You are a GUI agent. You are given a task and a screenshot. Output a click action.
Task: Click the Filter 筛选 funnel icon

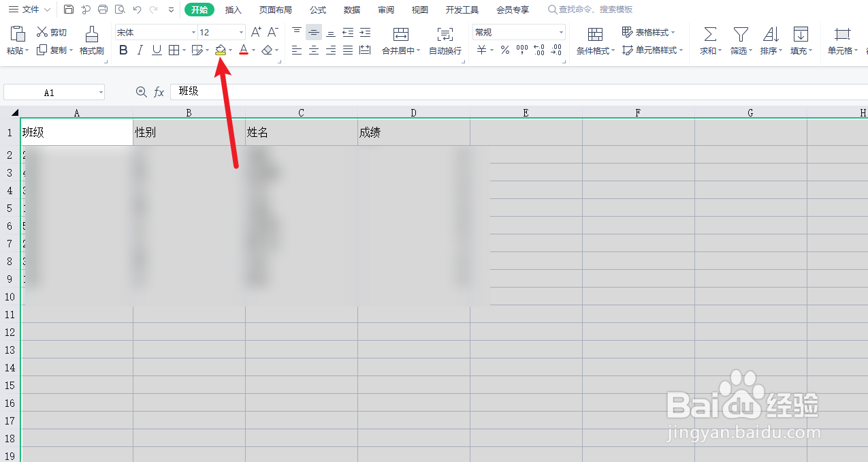coord(741,34)
